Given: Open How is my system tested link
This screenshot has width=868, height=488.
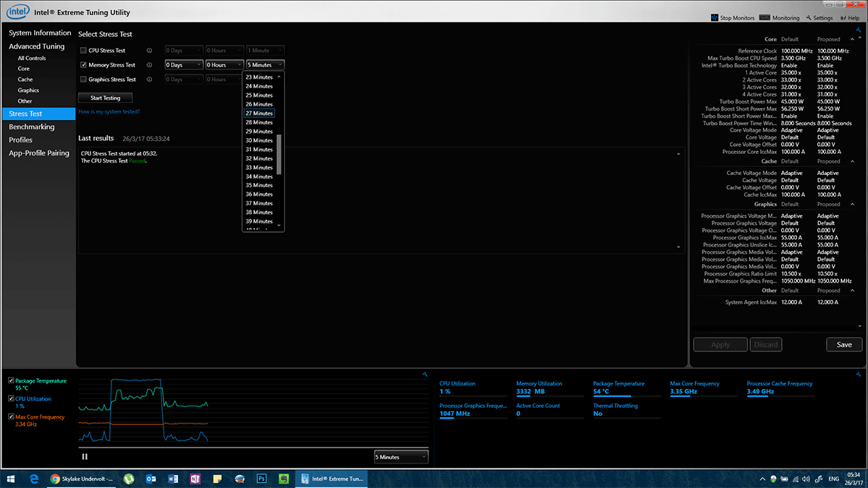Looking at the screenshot, I should (109, 112).
